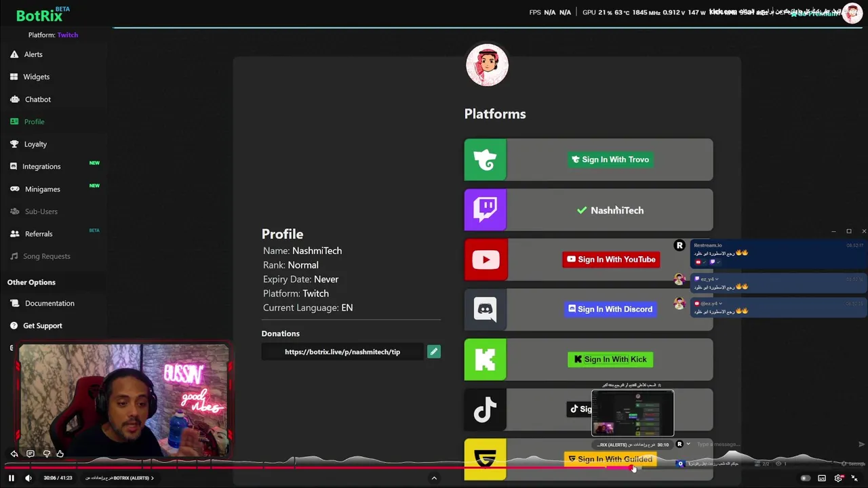Open the Widgets page
Image resolution: width=868 pixels, height=488 pixels.
tap(37, 77)
